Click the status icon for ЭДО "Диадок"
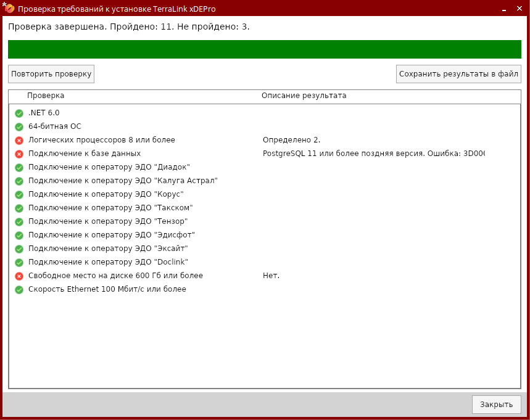 point(19,167)
